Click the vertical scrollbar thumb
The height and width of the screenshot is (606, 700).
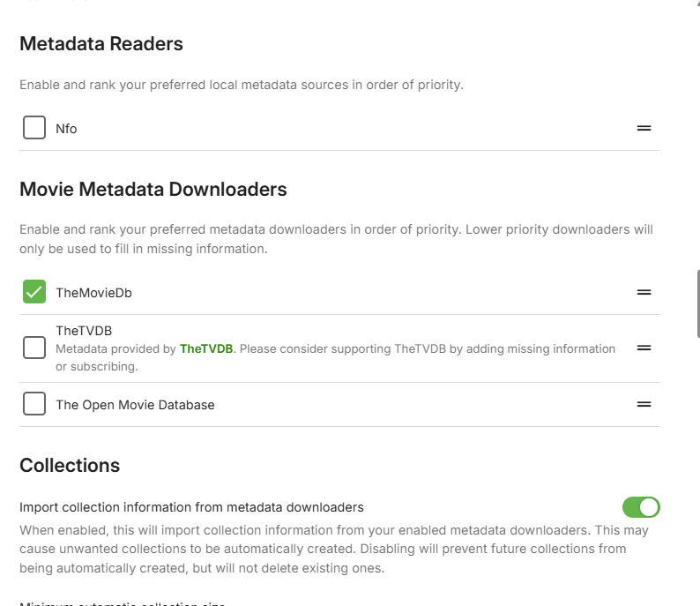697,304
